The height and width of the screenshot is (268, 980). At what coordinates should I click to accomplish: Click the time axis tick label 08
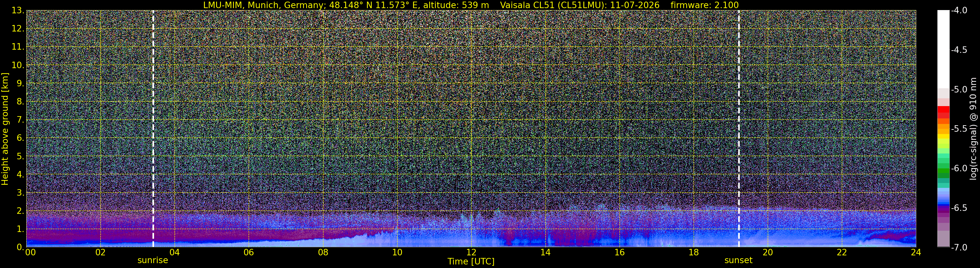coord(323,253)
